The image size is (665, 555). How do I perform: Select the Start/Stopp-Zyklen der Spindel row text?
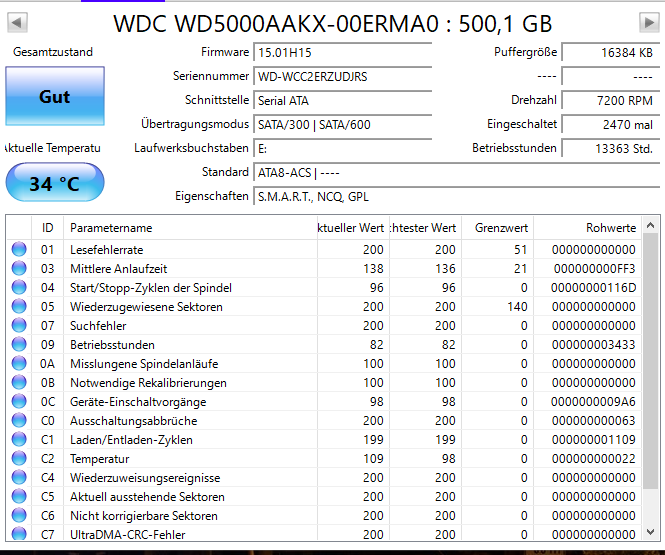(151, 288)
